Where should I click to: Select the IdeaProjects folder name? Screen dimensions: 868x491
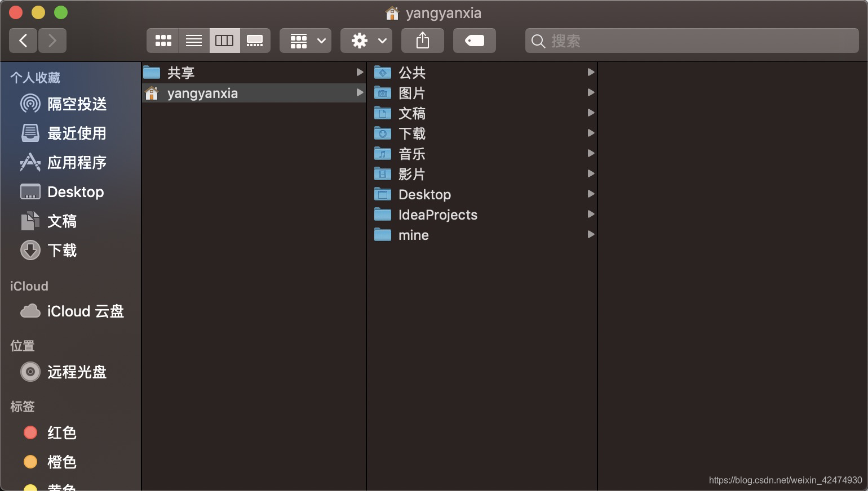coord(438,215)
